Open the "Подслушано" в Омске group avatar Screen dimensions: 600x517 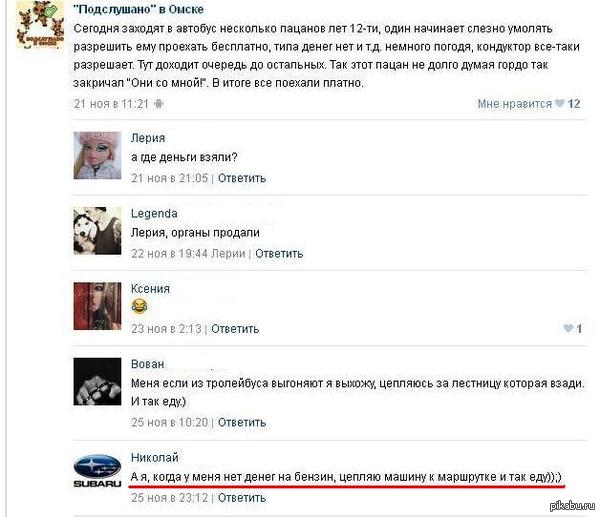(x=40, y=25)
